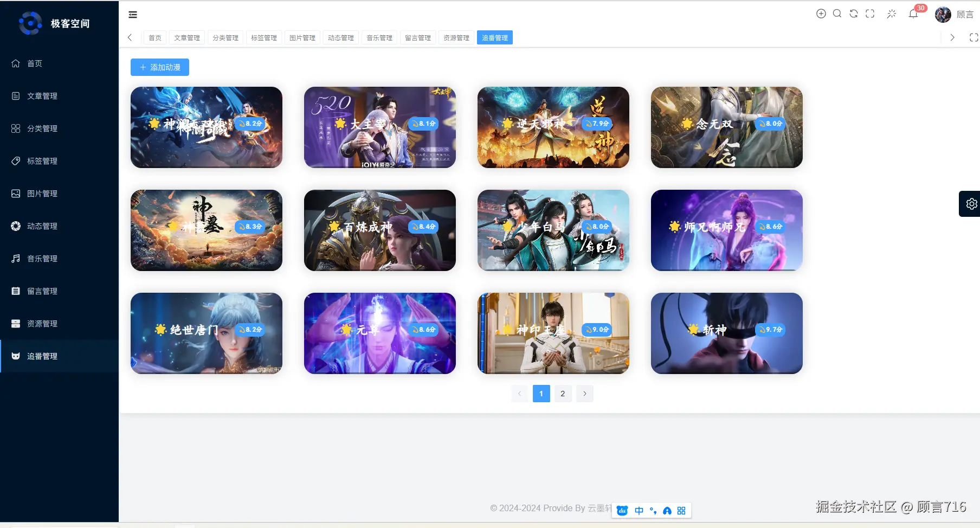Open the 少年白马 anime card
The image size is (980, 528).
point(553,230)
